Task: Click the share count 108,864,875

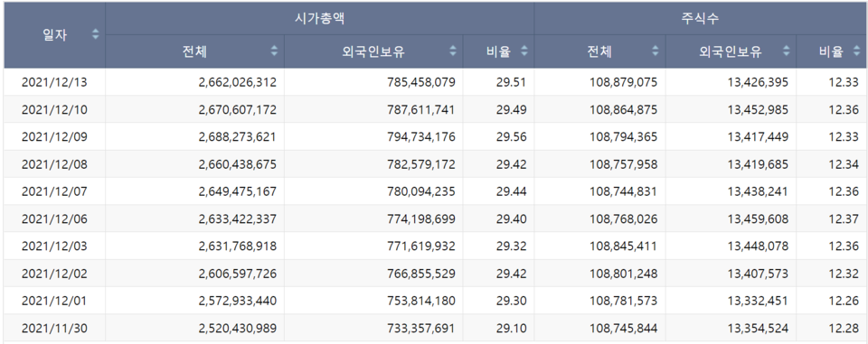Action: pos(623,109)
